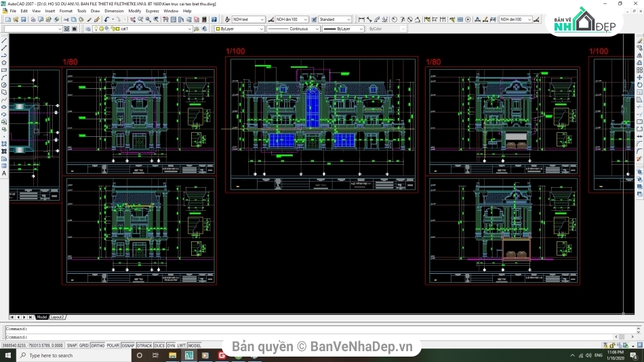Open the Dimension menu
Image resolution: width=644 pixels, height=362 pixels.
coord(114,11)
